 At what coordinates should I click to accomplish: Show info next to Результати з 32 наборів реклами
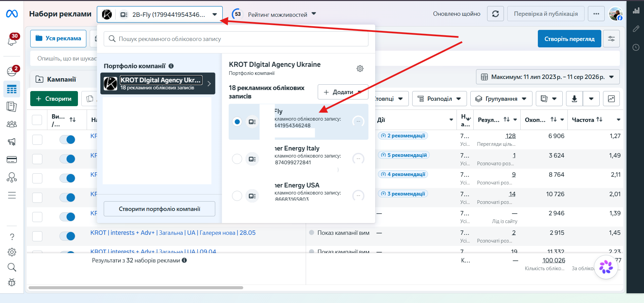click(184, 260)
